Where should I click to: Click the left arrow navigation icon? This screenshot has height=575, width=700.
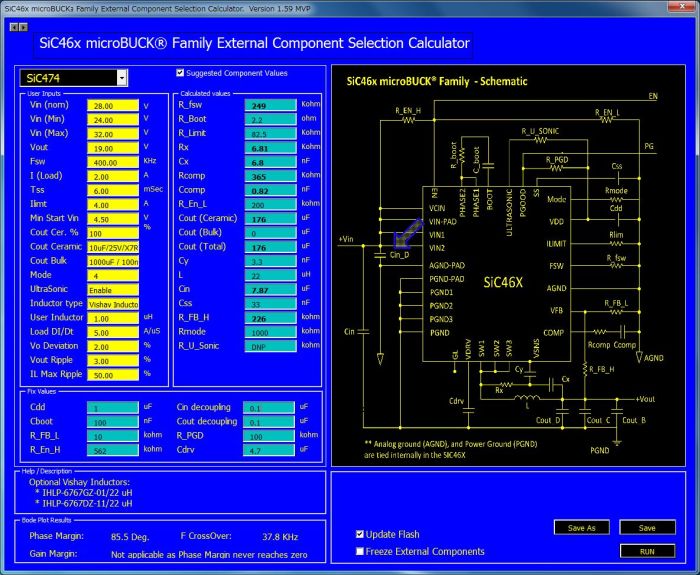14,27
